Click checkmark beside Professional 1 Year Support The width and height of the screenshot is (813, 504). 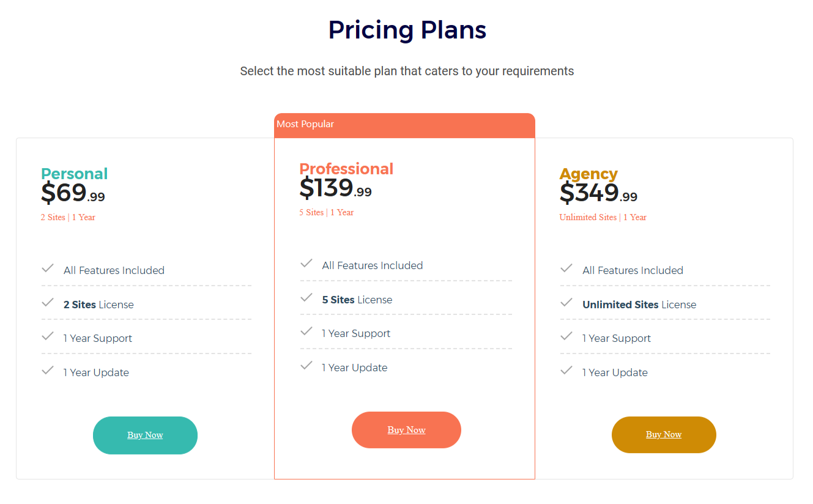tap(306, 332)
